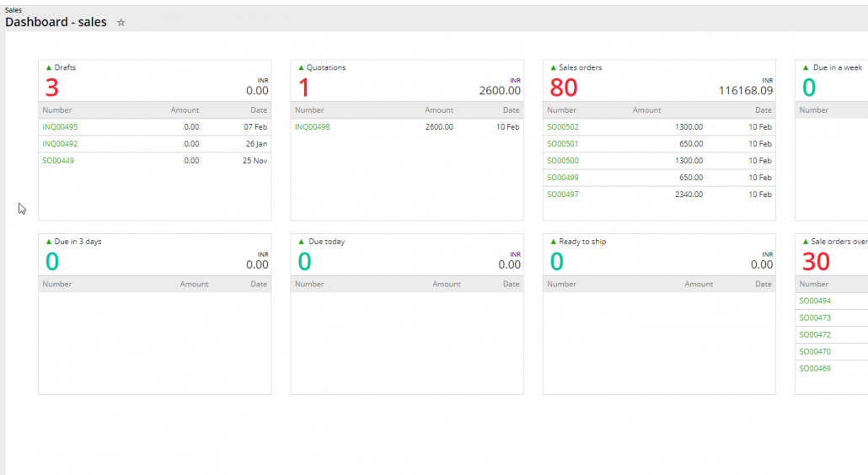Screen dimensions: 868x475
Task: Open sales order SO00499
Action: click(563, 178)
